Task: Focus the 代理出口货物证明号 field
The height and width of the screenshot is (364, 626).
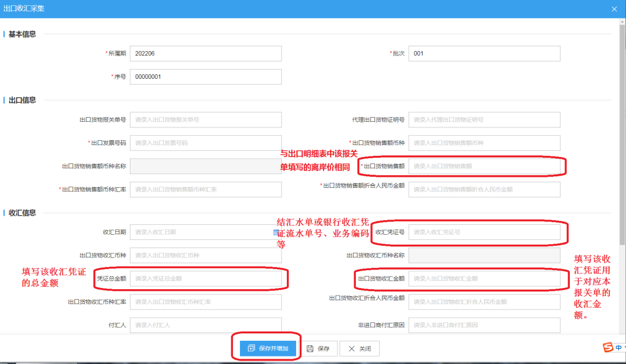Action: tap(484, 119)
